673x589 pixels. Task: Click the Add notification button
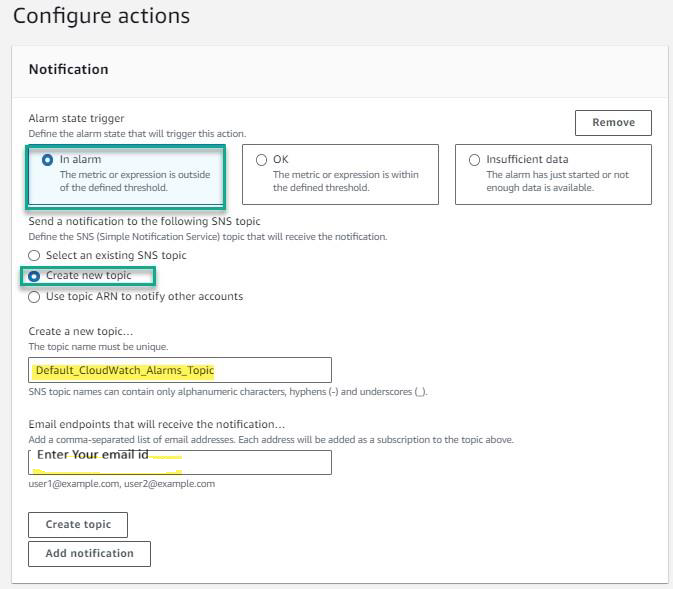[89, 553]
